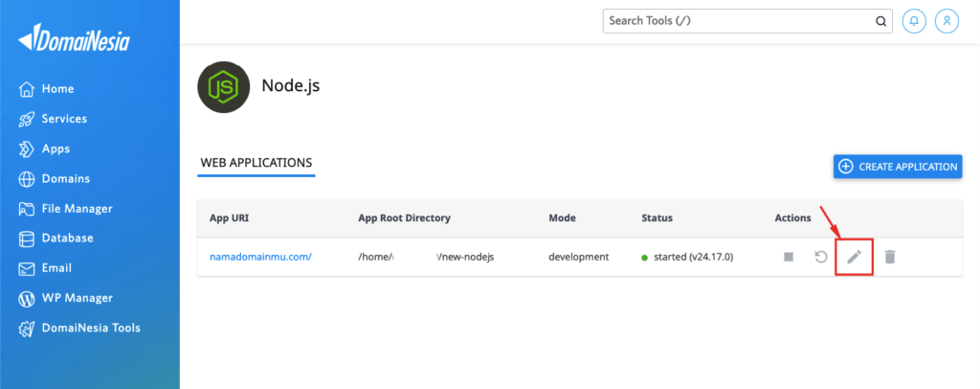
Task: Click the development mode cell
Action: coord(579,257)
